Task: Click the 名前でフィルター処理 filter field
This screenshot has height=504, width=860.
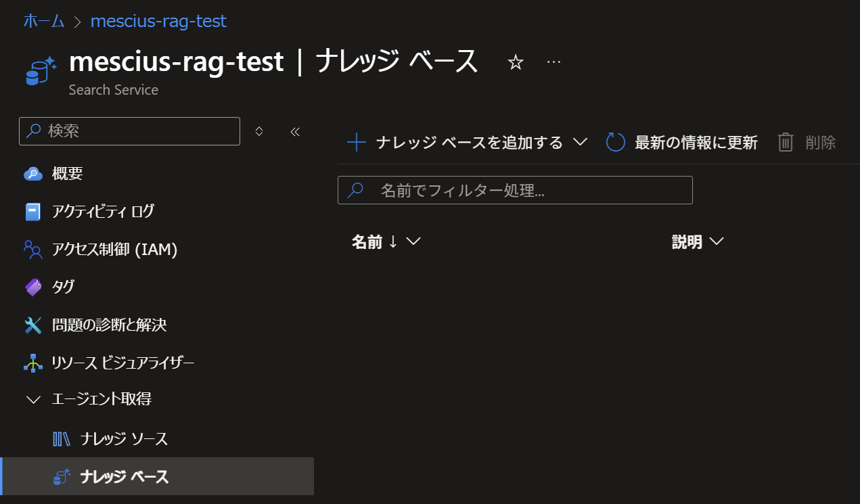Action: 514,190
